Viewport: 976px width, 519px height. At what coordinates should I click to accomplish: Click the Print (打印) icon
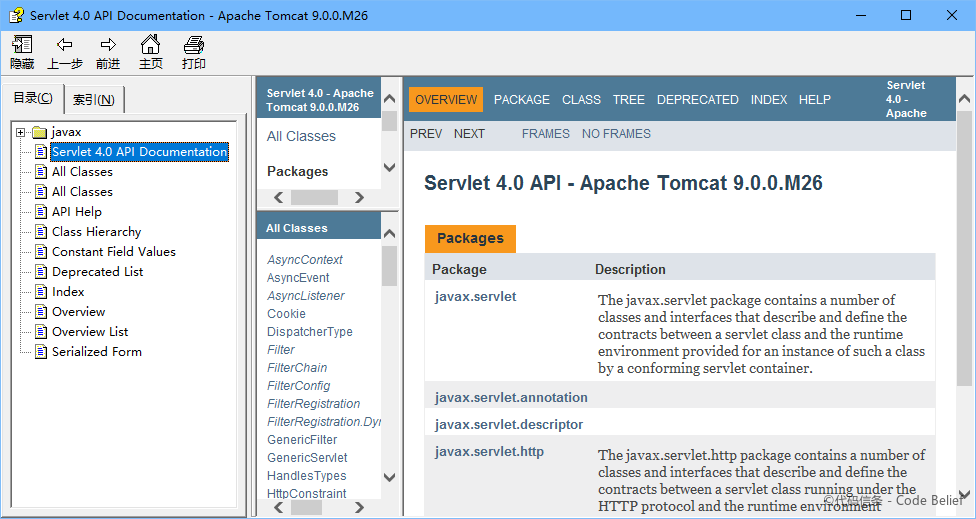click(x=194, y=45)
